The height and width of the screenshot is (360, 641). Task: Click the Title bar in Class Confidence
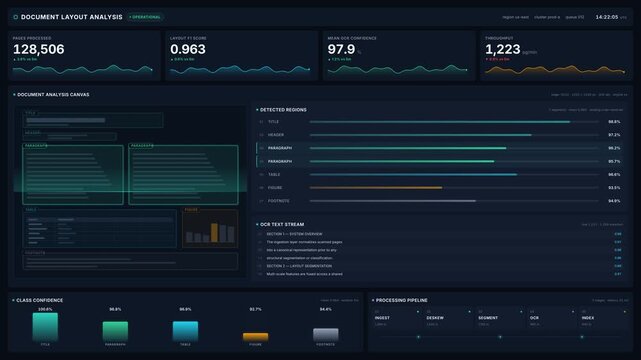coord(45,327)
